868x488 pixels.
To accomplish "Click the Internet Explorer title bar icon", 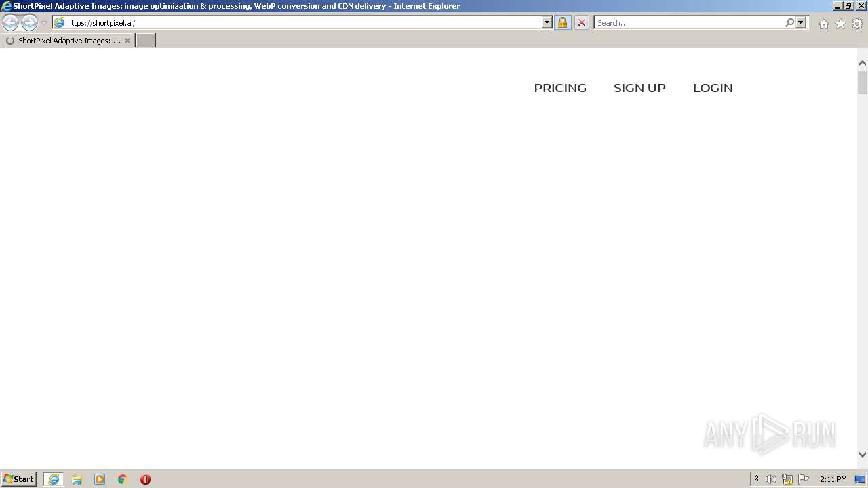I will (6, 6).
